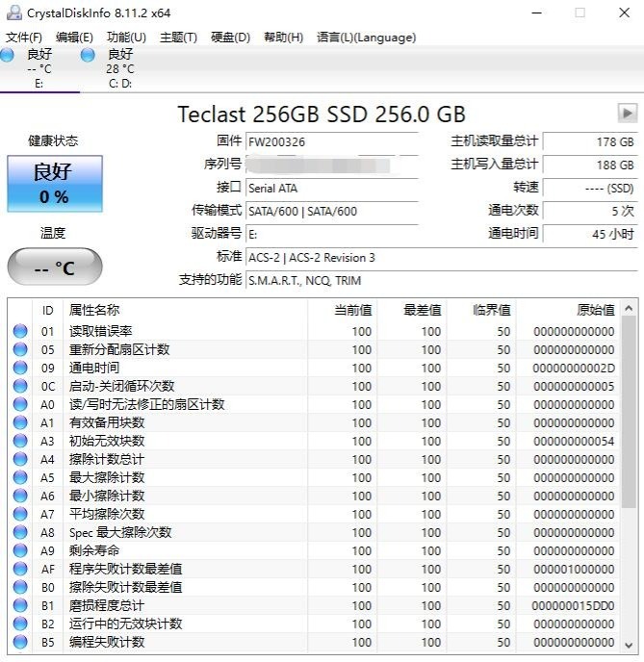Click status orb for attribute B1 磨损程度总计

(20, 606)
